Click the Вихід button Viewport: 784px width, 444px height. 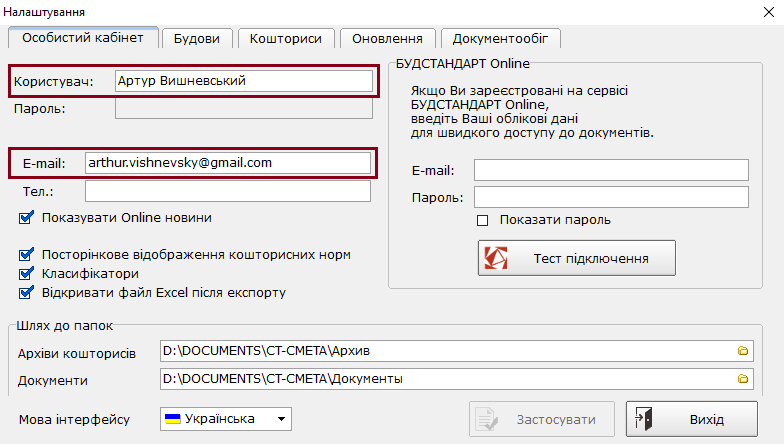[692, 419]
